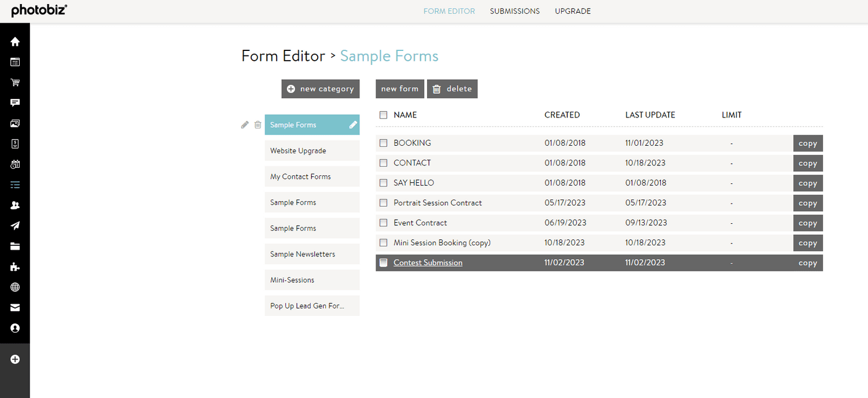This screenshot has height=398, width=868.
Task: Open the Home dashboard icon
Action: 15,41
